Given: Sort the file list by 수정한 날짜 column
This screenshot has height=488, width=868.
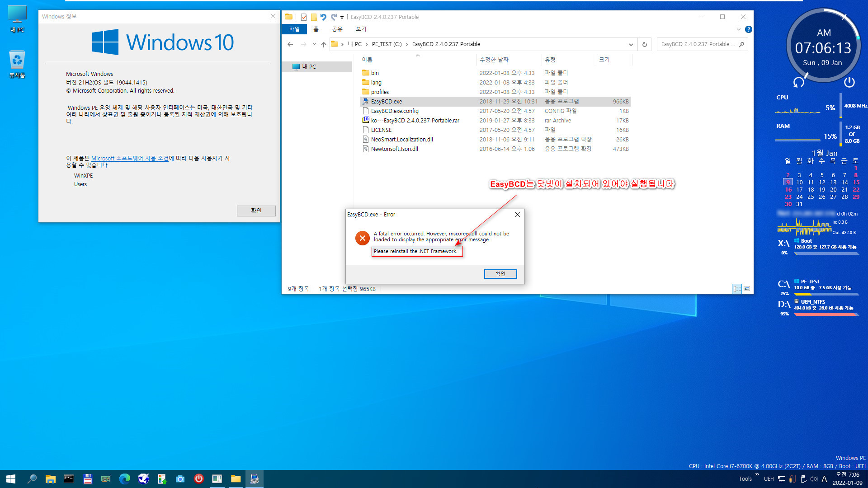Looking at the screenshot, I should tap(509, 60).
